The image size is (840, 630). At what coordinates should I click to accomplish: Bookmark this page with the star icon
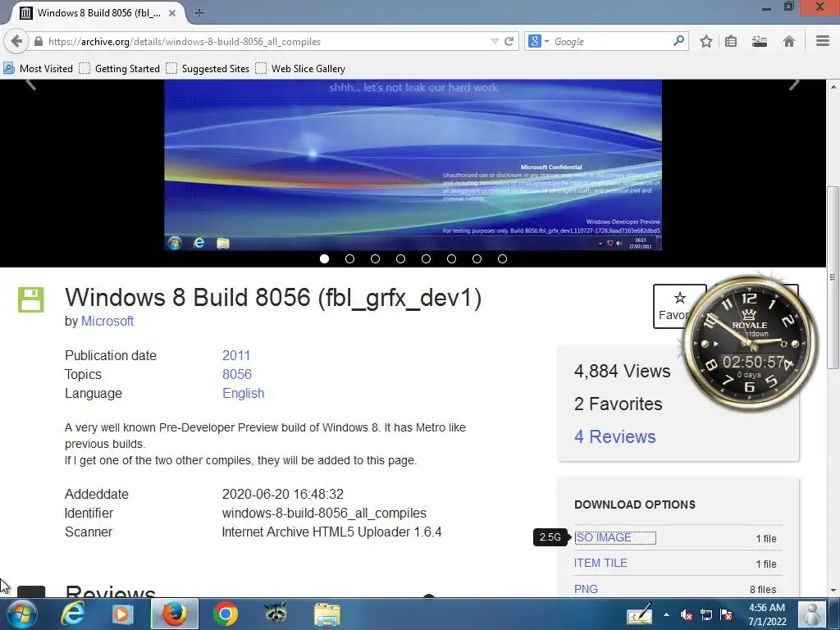click(706, 41)
